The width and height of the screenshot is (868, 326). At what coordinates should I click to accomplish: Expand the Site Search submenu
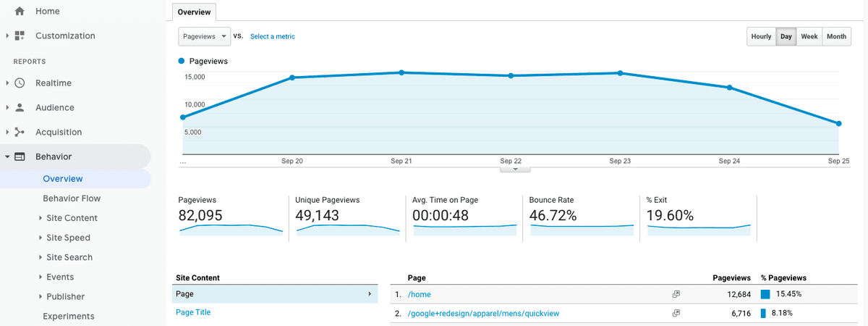(41, 257)
